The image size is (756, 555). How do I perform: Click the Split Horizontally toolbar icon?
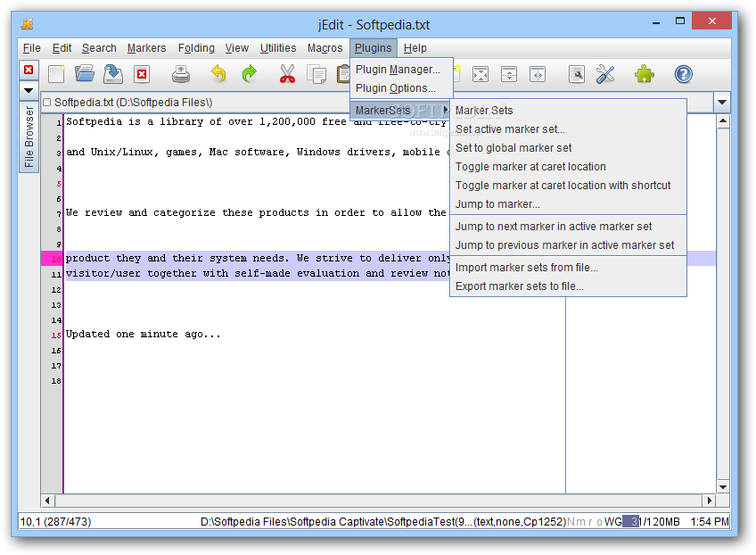[509, 74]
